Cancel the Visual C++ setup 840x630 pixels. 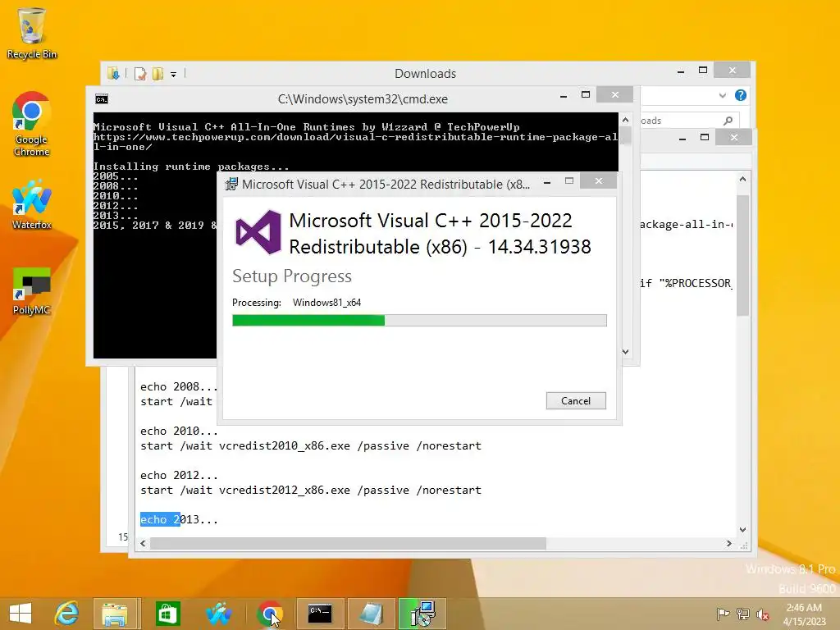pos(576,400)
